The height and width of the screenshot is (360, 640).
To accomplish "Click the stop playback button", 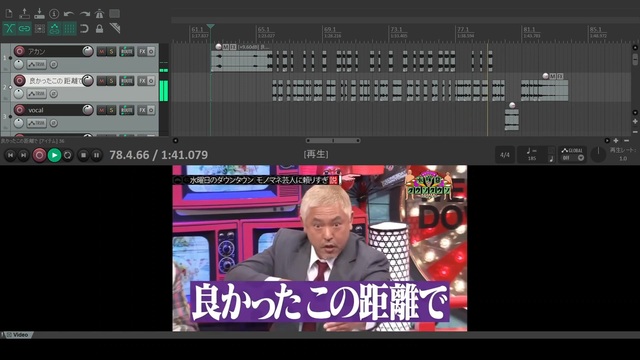I will [83, 155].
